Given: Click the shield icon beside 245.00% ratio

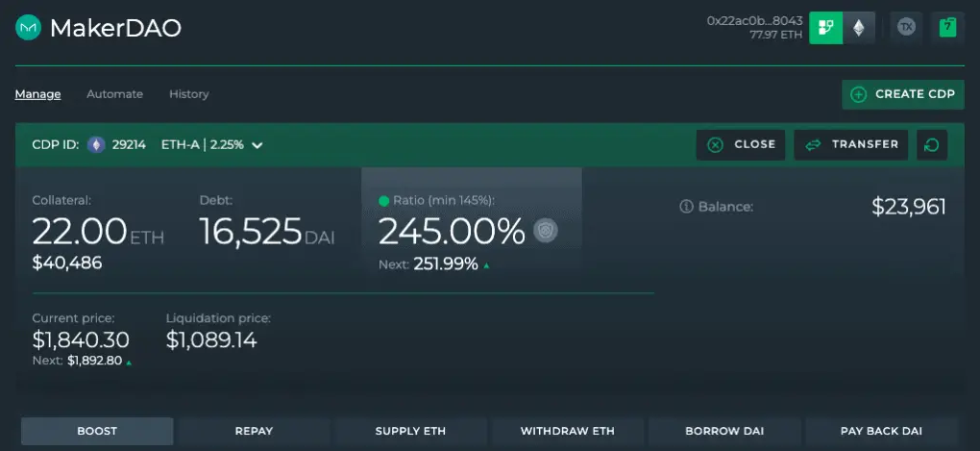Looking at the screenshot, I should 546,231.
